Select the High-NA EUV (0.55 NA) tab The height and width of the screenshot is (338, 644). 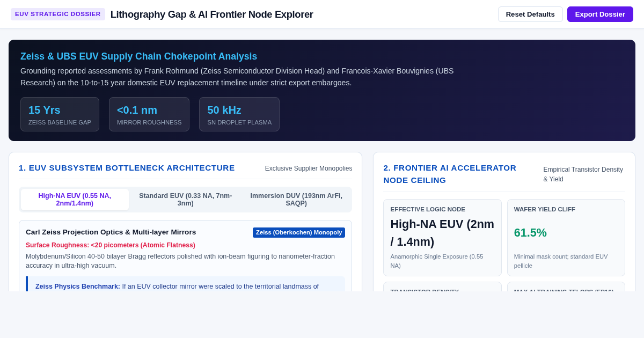(x=75, y=200)
